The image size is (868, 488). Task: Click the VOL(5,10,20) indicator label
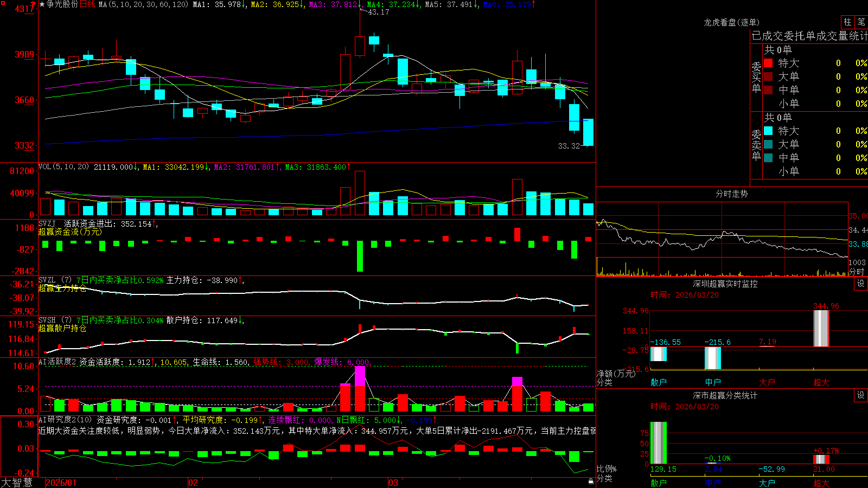63,167
